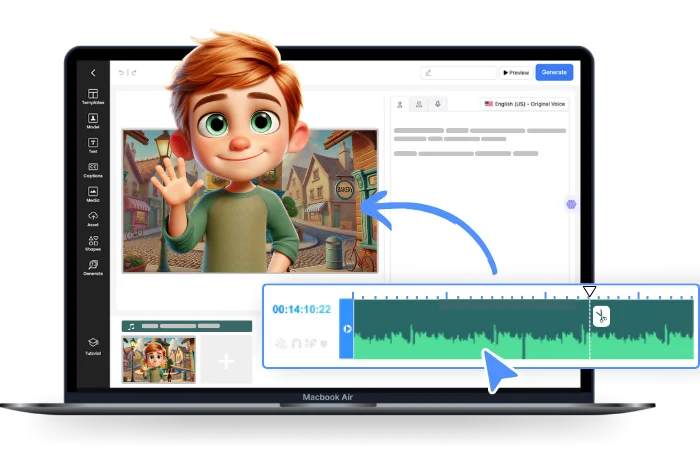Click the headphones icon under timecode
Screen dimensions: 700x455
(x=296, y=343)
